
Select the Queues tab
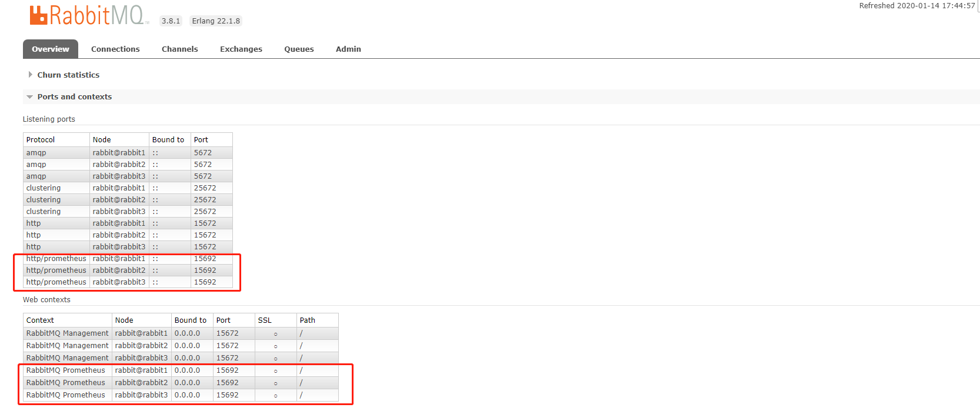click(299, 49)
